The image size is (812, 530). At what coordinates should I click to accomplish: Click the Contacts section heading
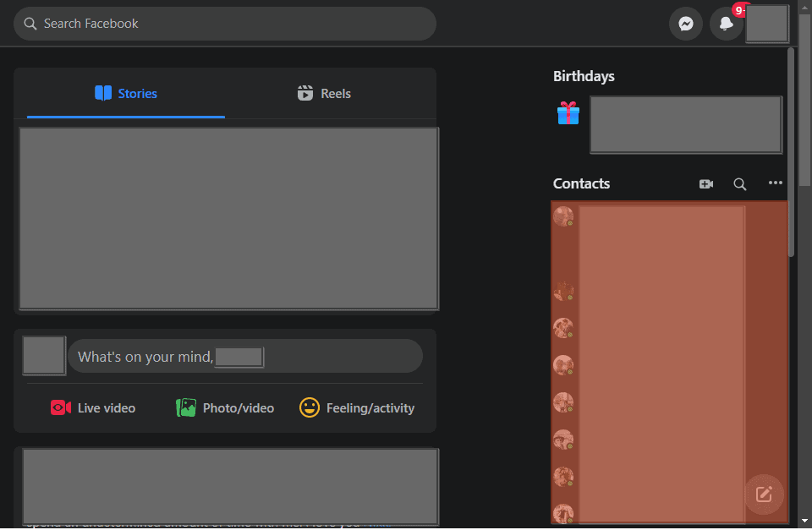[581, 183]
